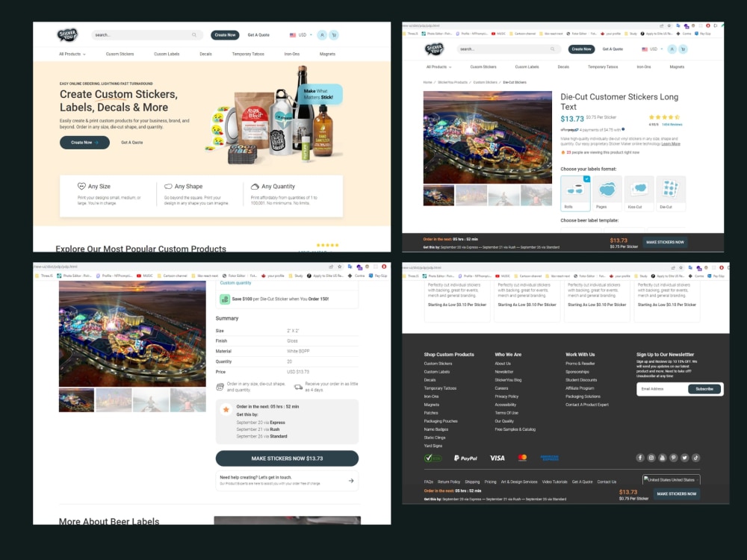Screen dimensions: 747x560
Task: Click the bookmark star icon in product page browser bar
Action: tap(669, 25)
